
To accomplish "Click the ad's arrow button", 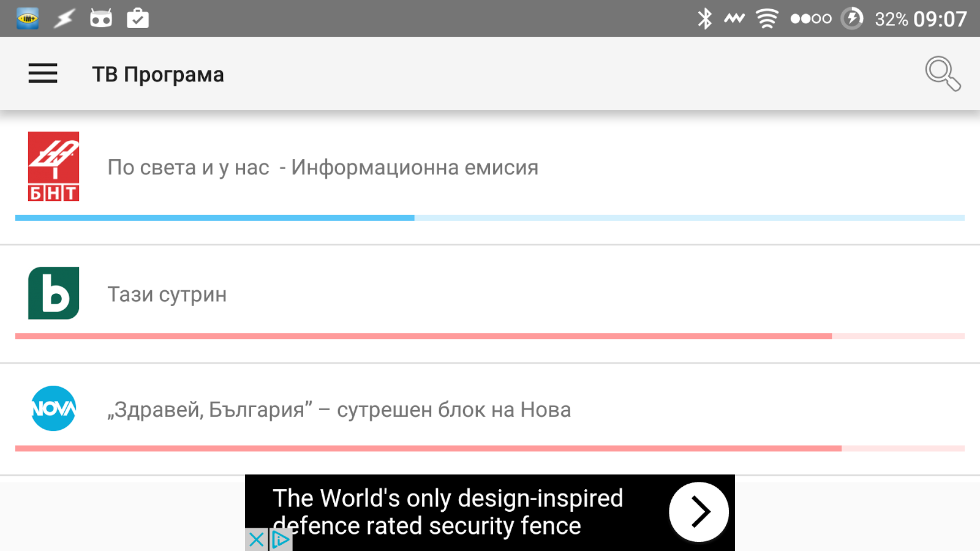I will pos(698,512).
